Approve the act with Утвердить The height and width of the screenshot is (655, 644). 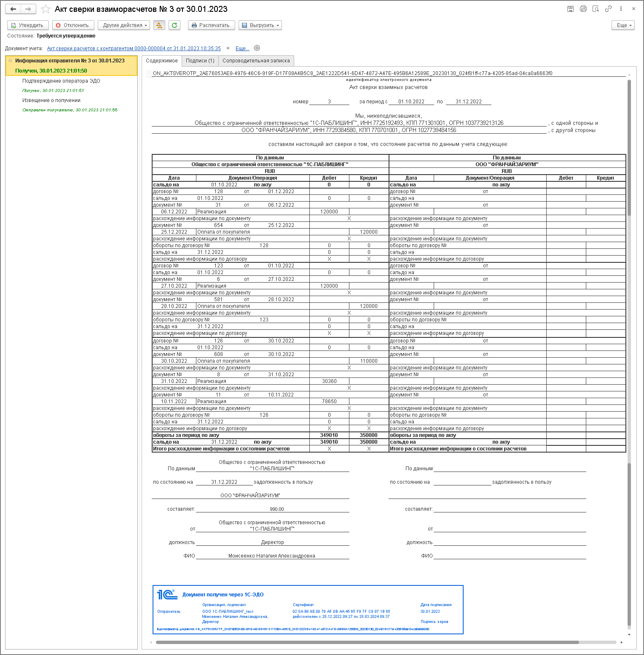pos(28,25)
